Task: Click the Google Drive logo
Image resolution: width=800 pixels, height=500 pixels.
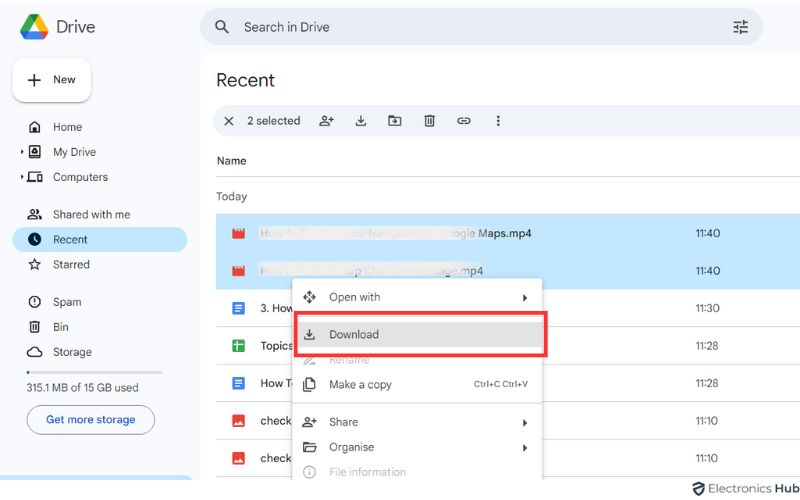Action: [x=34, y=27]
